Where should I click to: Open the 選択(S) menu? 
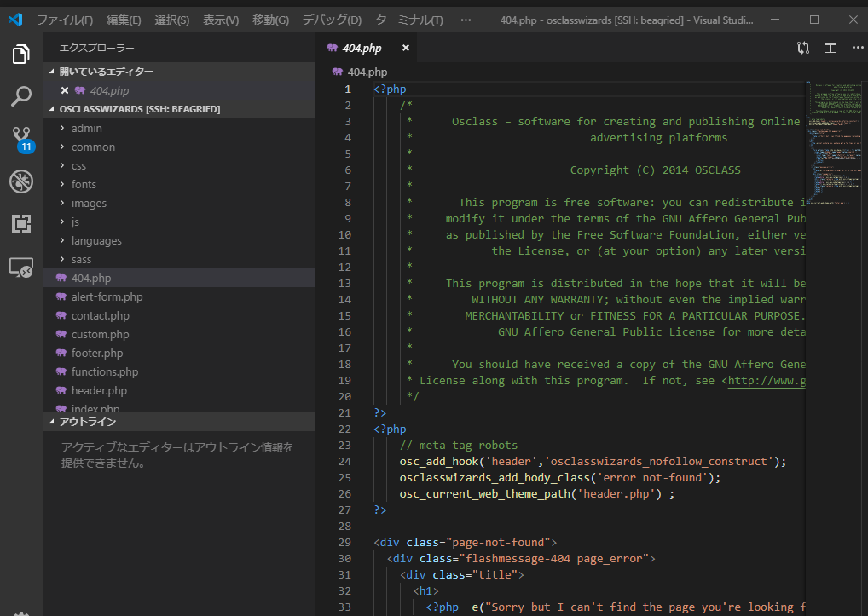point(171,20)
